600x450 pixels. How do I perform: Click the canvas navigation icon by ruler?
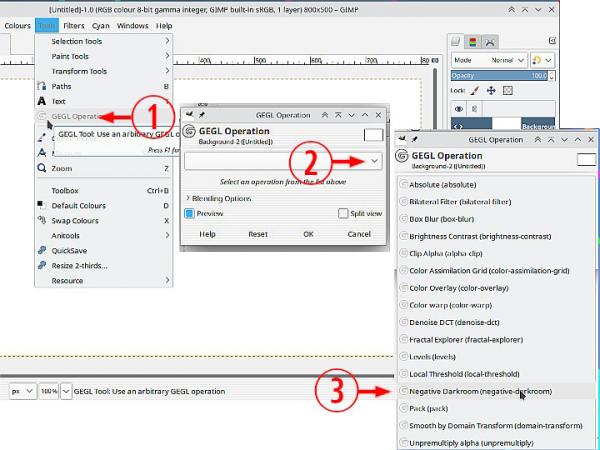coord(435,60)
